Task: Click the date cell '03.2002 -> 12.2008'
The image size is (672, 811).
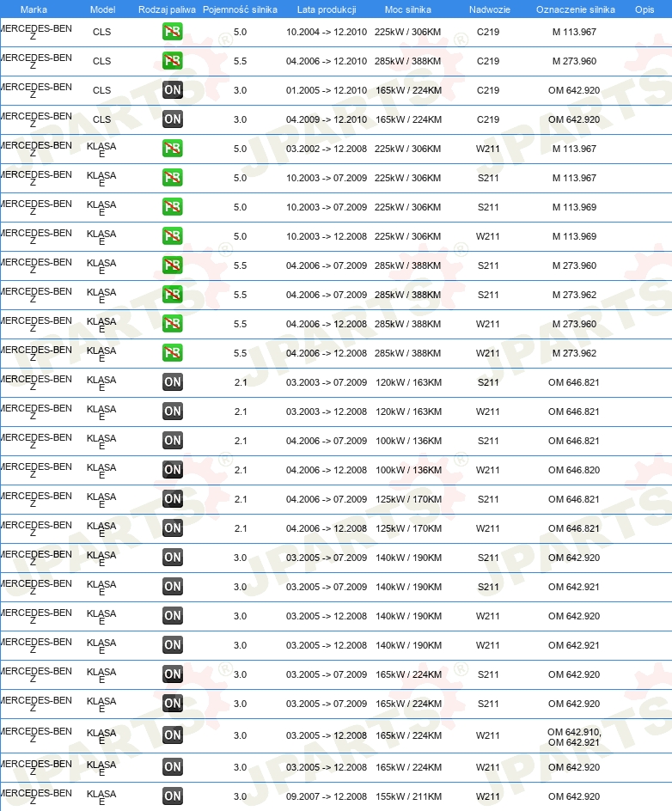Action: pyautogui.click(x=327, y=149)
